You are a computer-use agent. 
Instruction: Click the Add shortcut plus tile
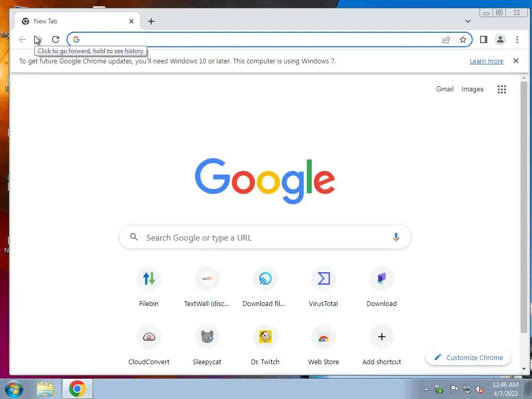point(382,345)
